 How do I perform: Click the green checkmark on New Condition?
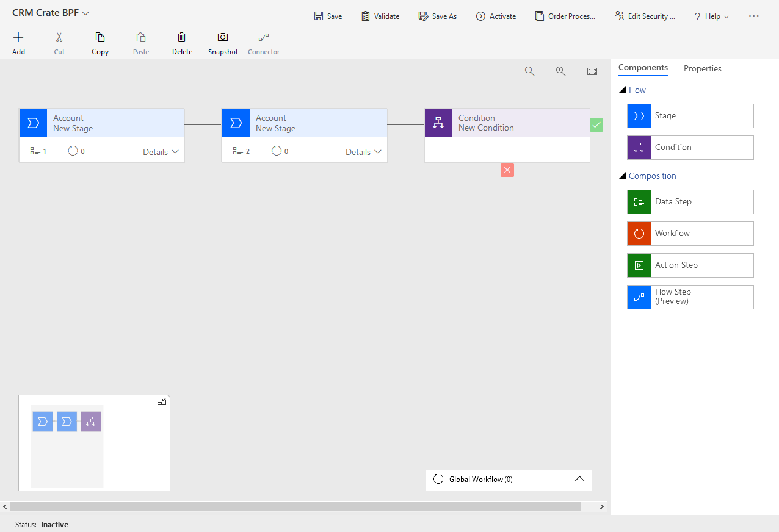click(x=596, y=124)
